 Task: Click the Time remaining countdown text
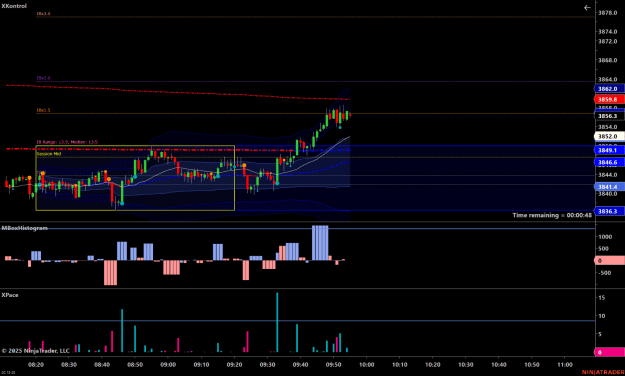[x=552, y=215]
